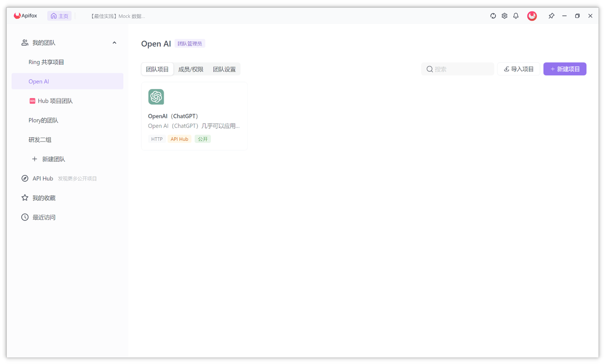Open 我的收藏 via the star icon

coord(25,198)
